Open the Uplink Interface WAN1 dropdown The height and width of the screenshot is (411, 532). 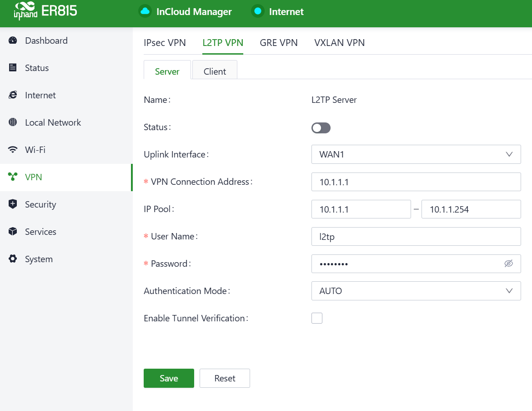[x=416, y=154]
